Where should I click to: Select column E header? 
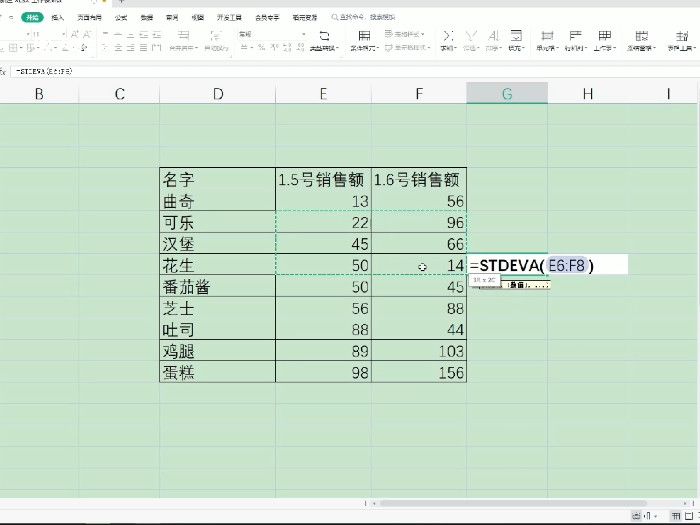tap(324, 94)
